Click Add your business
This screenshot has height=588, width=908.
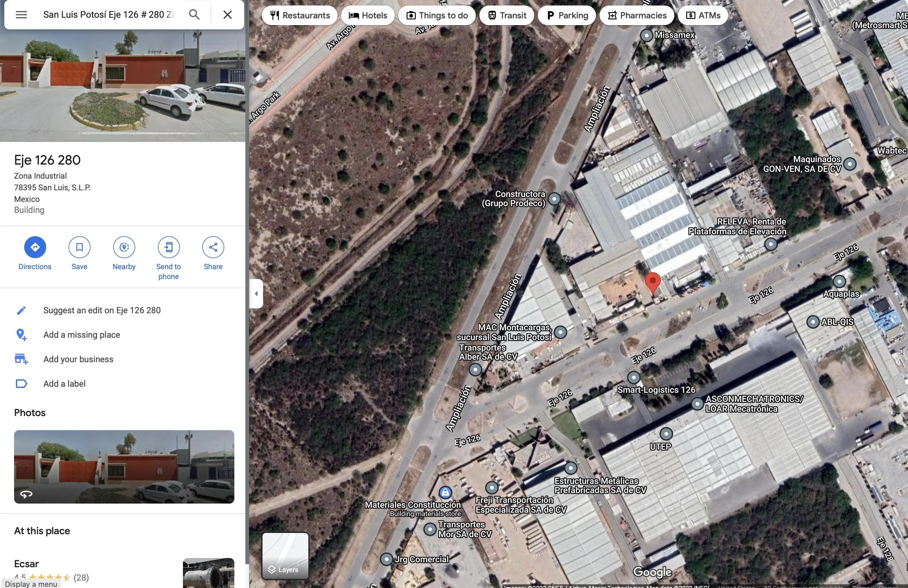click(x=78, y=359)
